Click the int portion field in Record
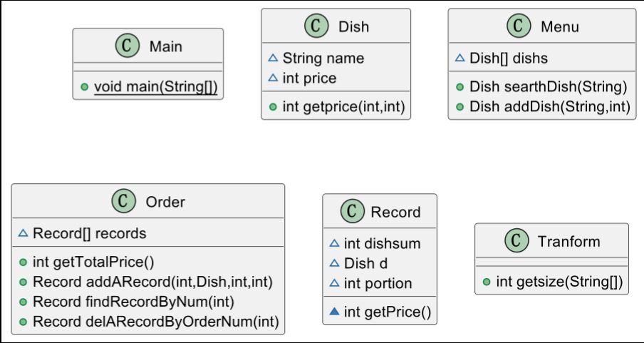 click(378, 283)
